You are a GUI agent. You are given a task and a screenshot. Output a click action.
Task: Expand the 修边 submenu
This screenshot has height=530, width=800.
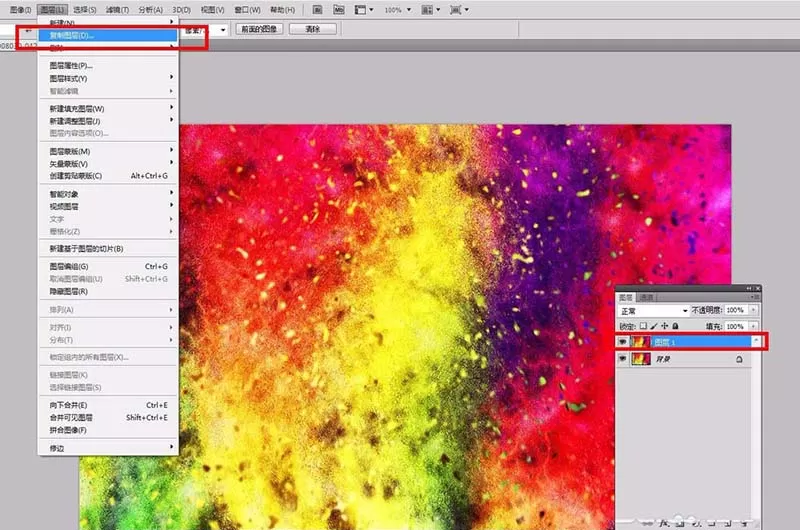[x=108, y=448]
